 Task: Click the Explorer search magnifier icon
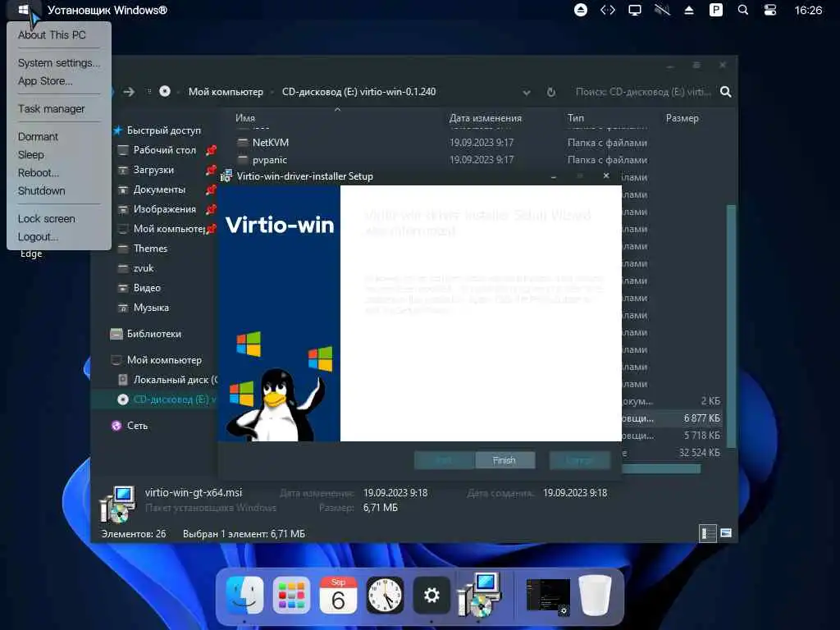click(x=725, y=92)
